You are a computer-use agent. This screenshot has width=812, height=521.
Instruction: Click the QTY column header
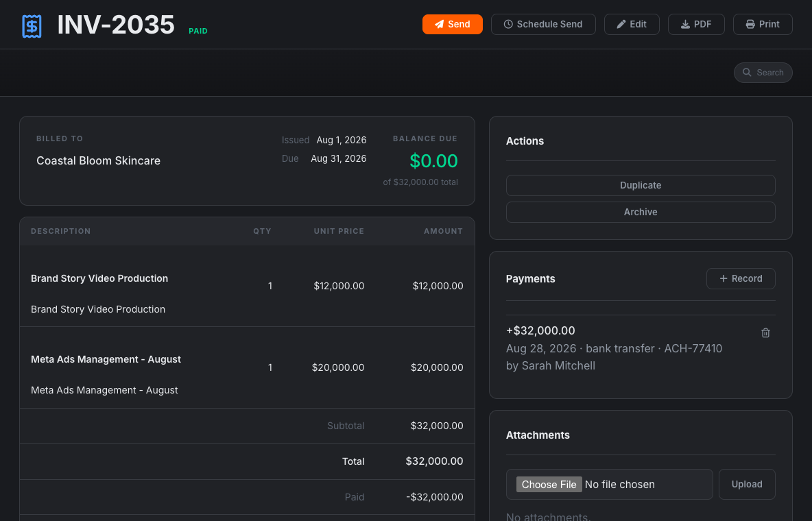pos(262,231)
